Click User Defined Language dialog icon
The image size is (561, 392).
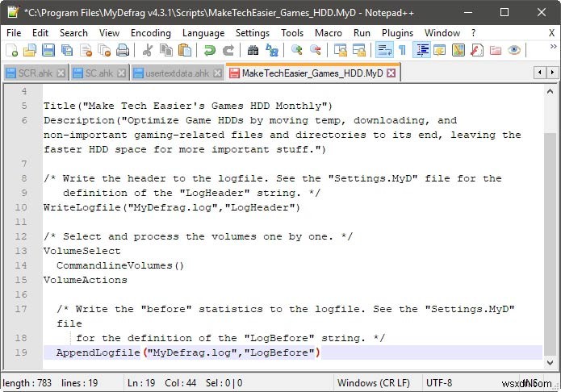click(x=440, y=50)
